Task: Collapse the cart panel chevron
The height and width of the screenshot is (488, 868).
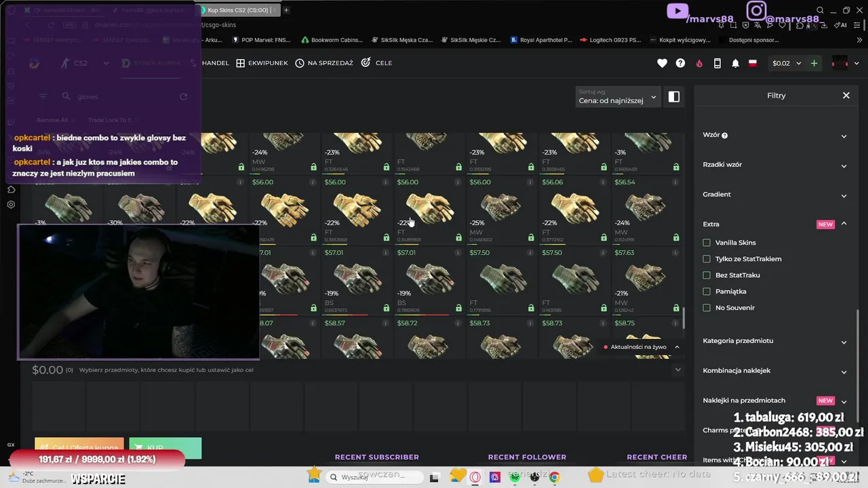Action: coord(677,369)
